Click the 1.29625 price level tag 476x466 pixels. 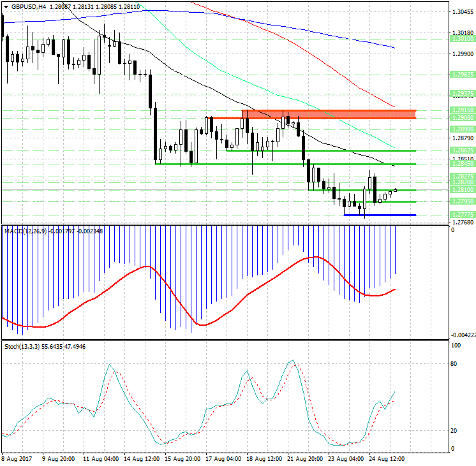(x=461, y=74)
